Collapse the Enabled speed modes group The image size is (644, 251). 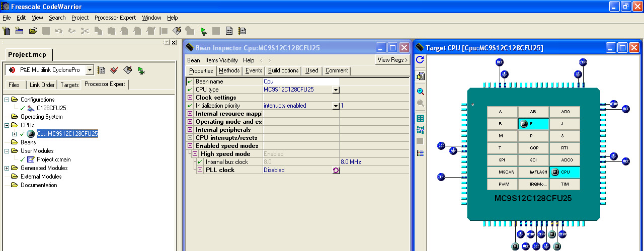(x=190, y=146)
